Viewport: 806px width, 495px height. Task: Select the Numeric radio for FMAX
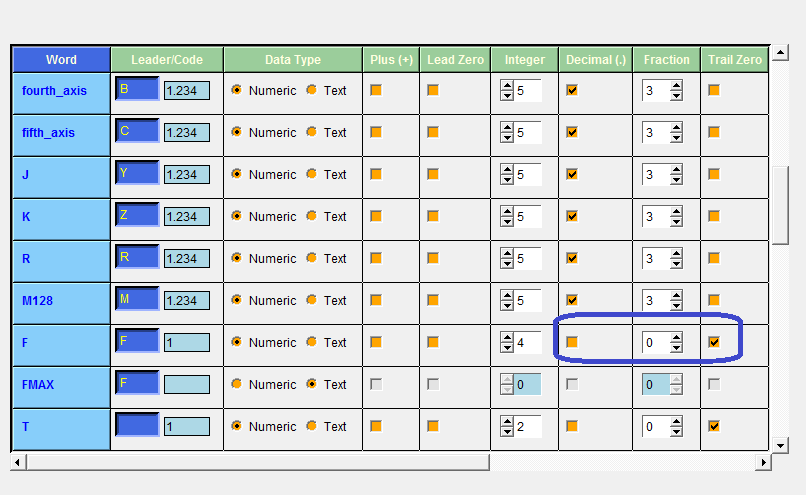[x=237, y=384]
